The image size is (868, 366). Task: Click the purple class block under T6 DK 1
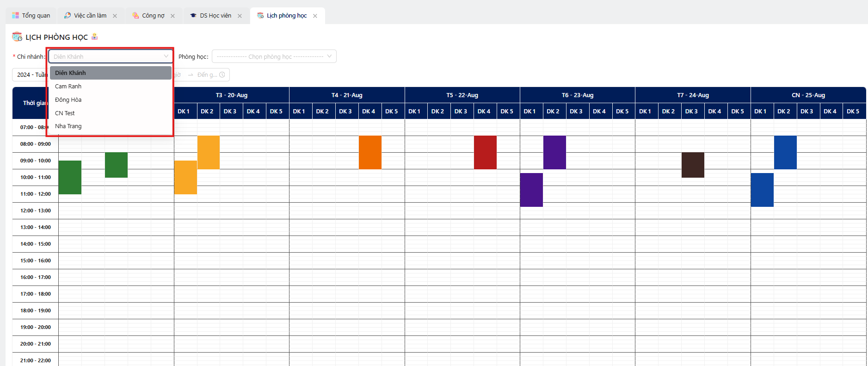point(531,190)
